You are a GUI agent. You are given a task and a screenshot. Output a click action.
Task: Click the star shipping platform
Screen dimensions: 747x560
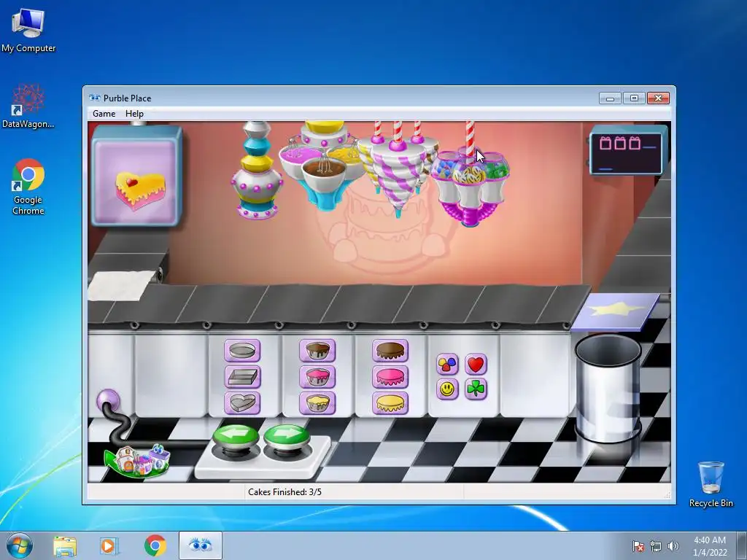[615, 311]
